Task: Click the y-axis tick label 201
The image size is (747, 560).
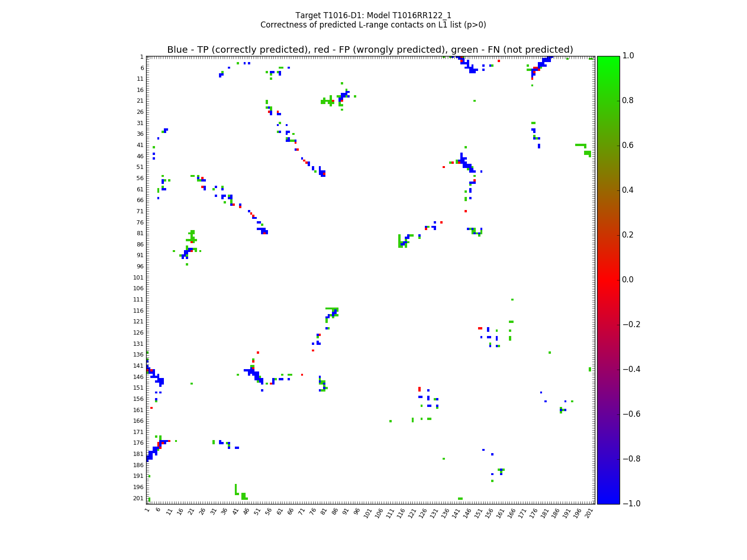Action: tap(138, 498)
